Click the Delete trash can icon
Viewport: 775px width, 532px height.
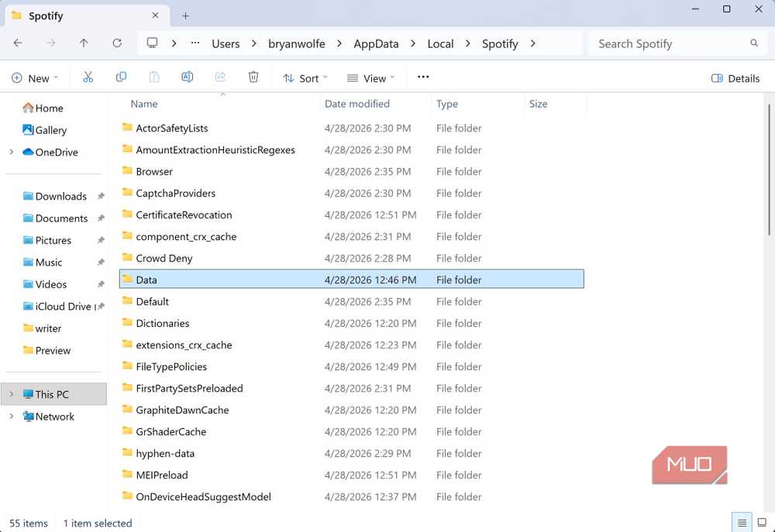click(x=253, y=77)
